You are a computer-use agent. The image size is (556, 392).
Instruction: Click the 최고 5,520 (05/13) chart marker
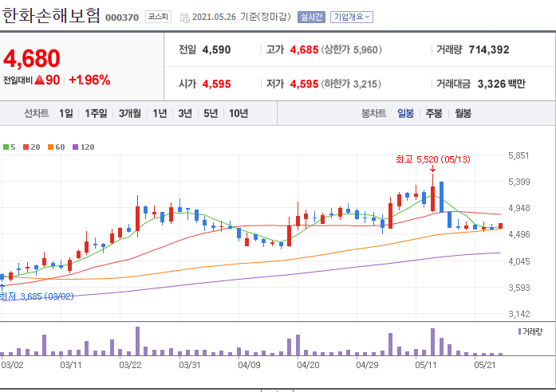432,159
